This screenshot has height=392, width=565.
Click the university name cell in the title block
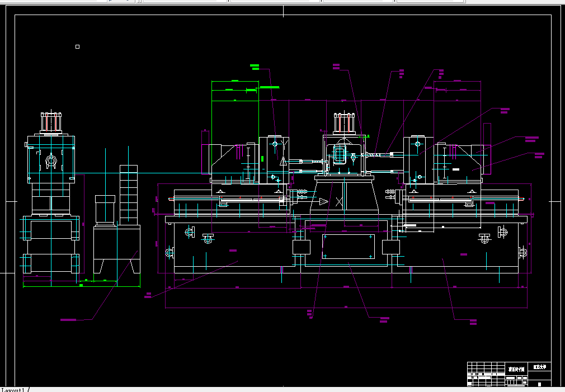tap(540, 367)
